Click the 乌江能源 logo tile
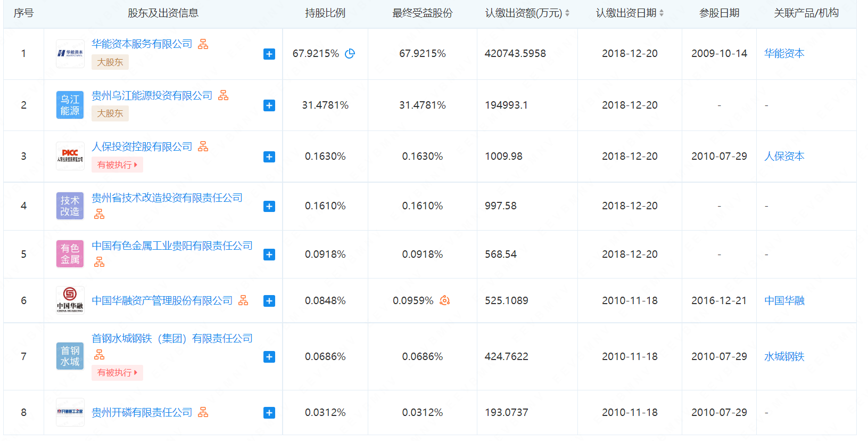868x441 pixels. point(70,105)
